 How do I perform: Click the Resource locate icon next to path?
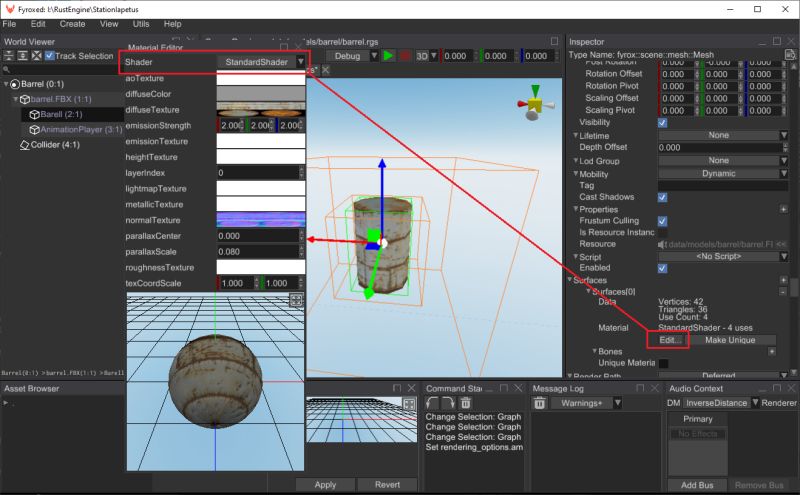pyautogui.click(x=781, y=244)
